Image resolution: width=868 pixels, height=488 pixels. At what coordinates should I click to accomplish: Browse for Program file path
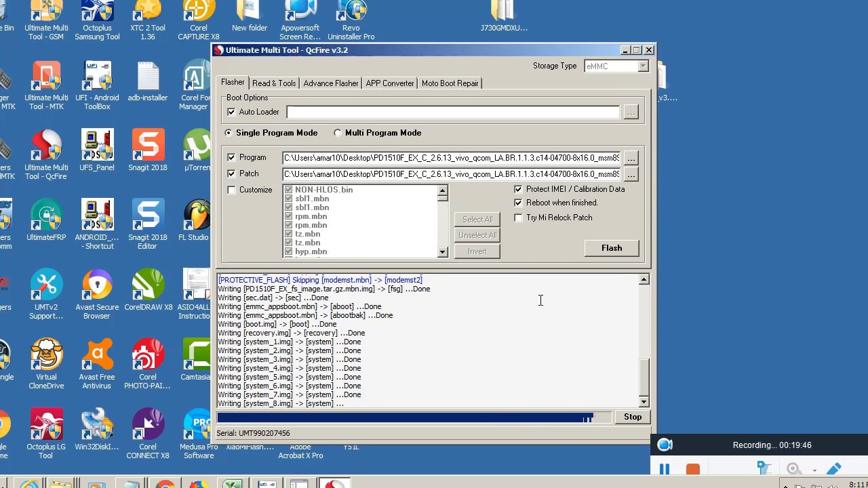click(631, 158)
